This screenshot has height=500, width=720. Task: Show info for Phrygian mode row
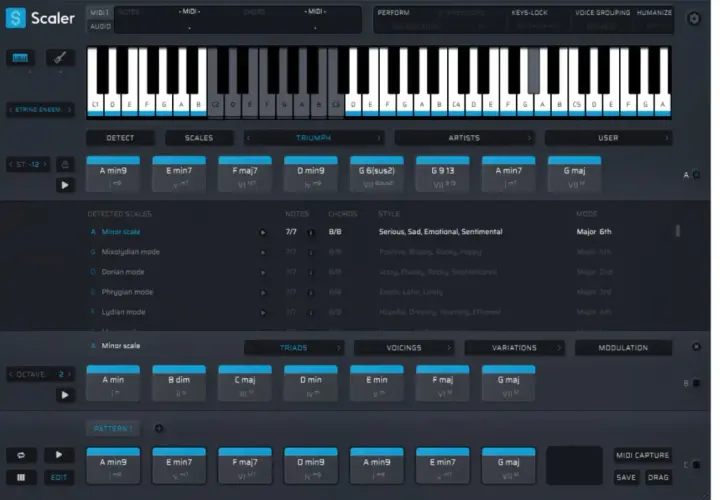(x=311, y=293)
